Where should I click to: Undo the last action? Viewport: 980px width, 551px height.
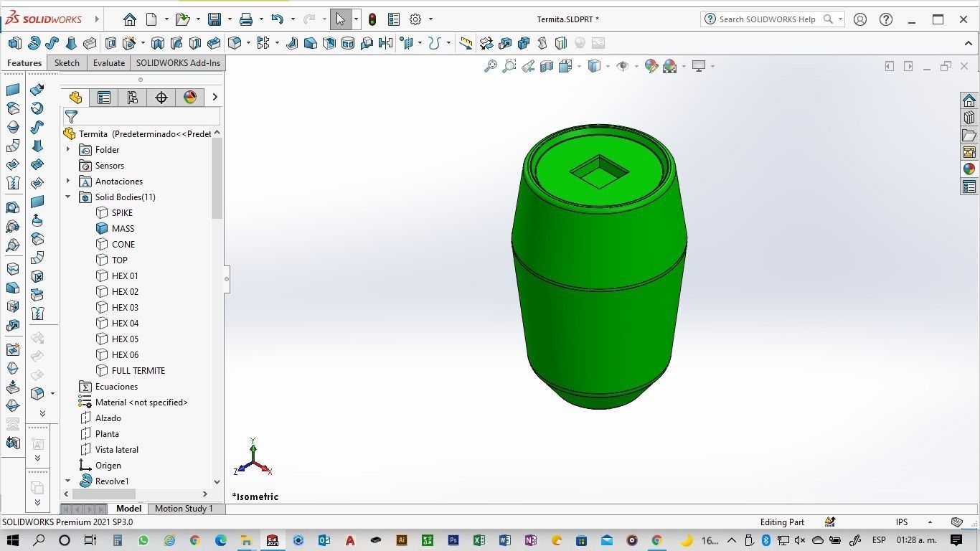277,19
